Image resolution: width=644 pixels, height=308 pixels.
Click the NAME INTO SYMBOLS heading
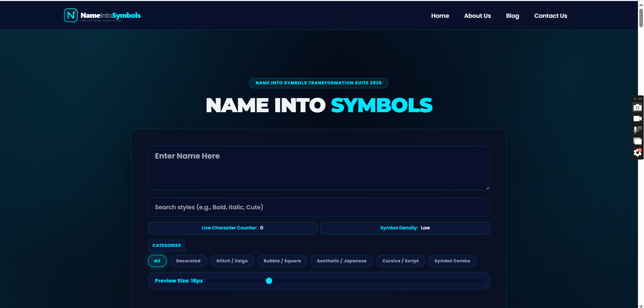tap(319, 105)
